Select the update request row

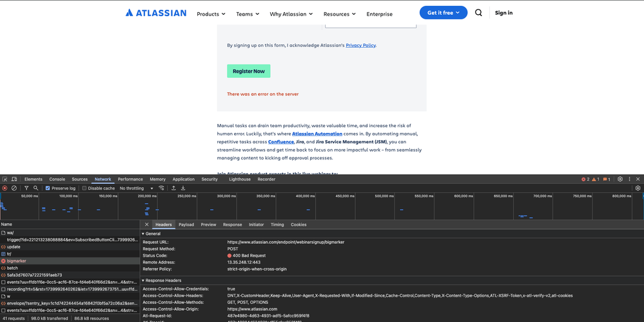coord(70,247)
